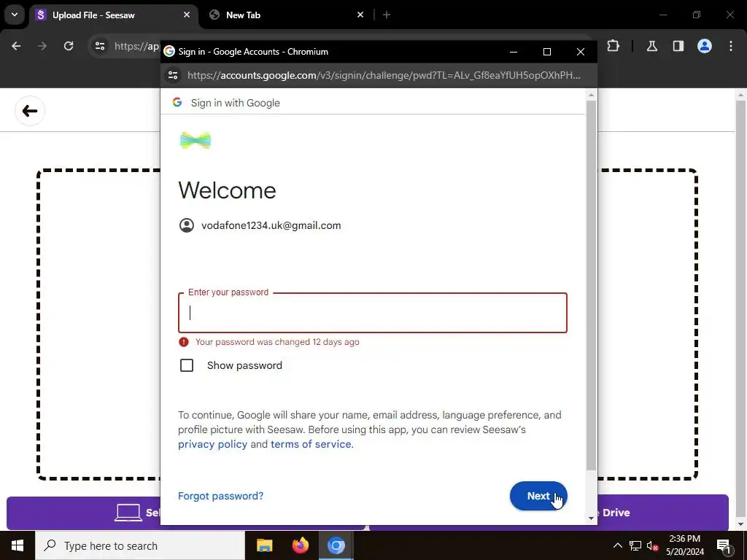Click the site info icon in popup address bar
The image size is (747, 560).
point(173,75)
